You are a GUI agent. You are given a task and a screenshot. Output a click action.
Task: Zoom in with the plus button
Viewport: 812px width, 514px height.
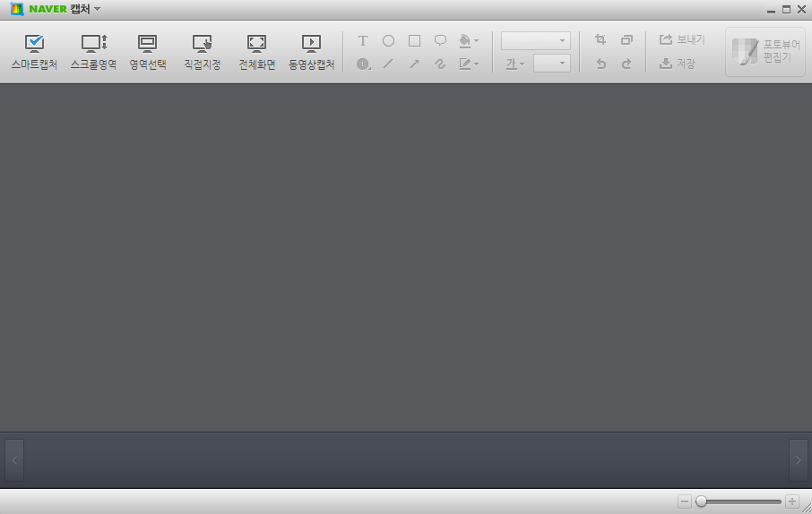pos(791,501)
